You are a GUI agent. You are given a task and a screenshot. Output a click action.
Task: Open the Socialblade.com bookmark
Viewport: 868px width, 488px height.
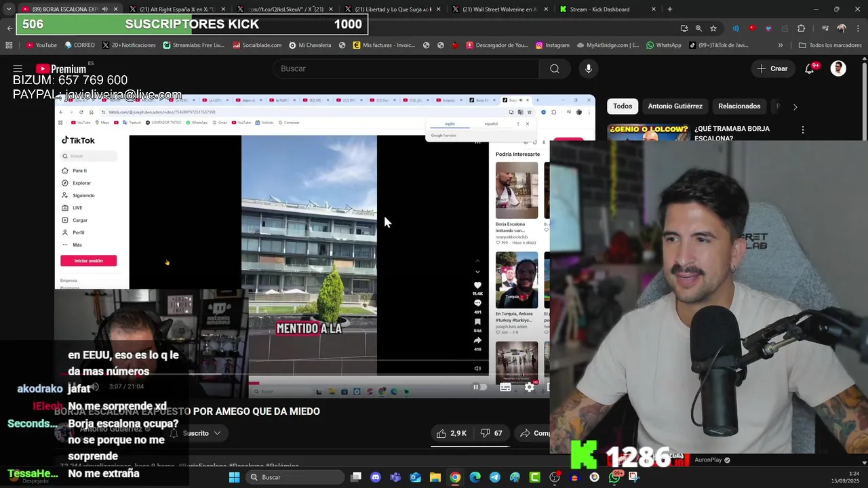click(x=257, y=45)
